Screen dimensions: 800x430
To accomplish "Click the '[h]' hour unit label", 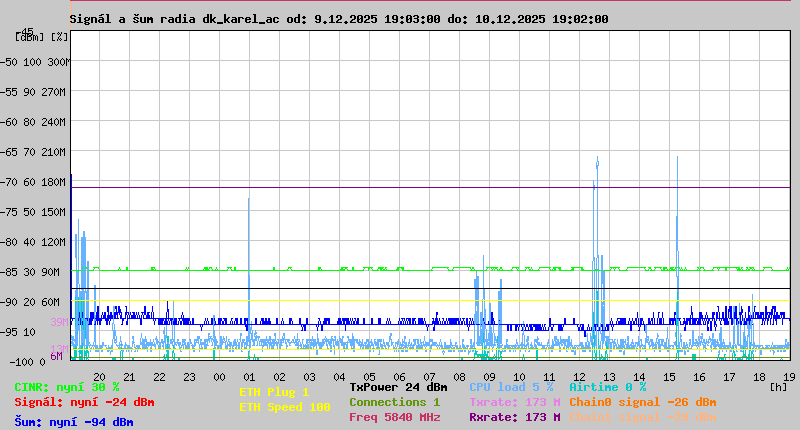I will pyautogui.click(x=779, y=388).
